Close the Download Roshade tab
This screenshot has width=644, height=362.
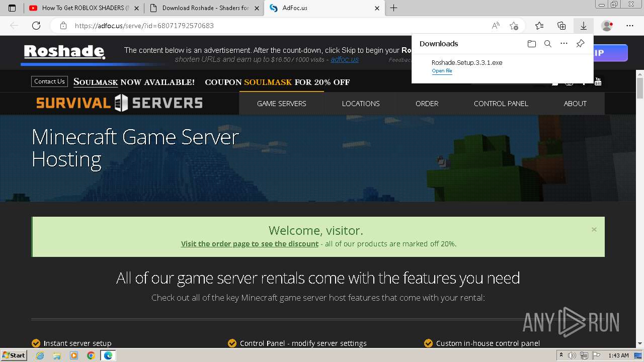pos(257,8)
